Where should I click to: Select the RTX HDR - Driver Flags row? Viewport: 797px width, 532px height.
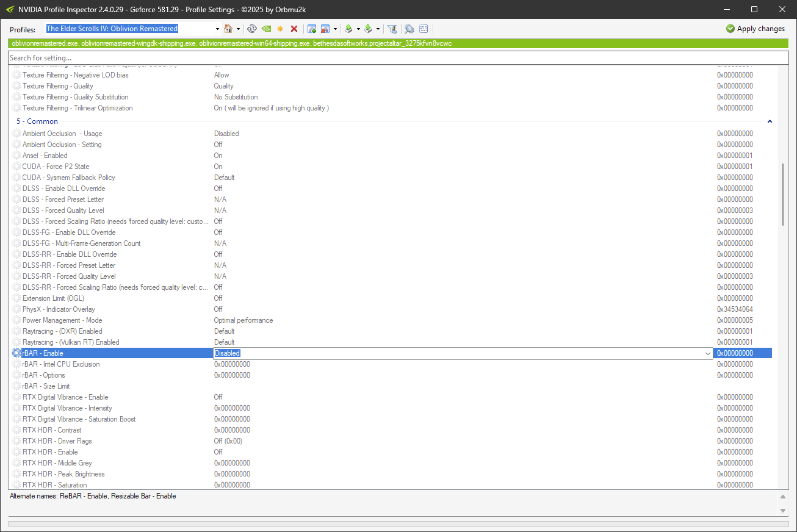(392, 441)
